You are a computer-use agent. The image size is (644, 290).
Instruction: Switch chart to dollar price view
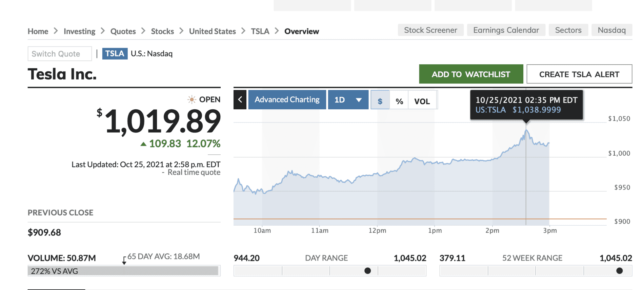click(x=380, y=101)
